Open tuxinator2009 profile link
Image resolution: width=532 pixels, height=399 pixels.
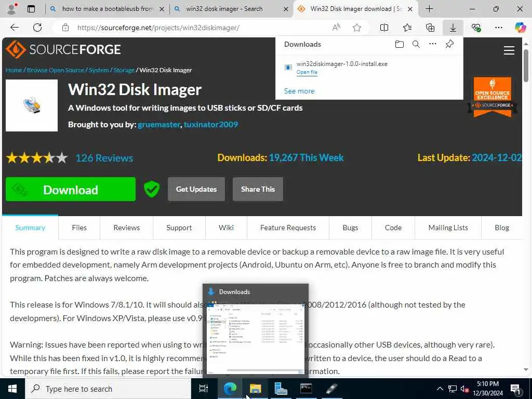(x=211, y=125)
